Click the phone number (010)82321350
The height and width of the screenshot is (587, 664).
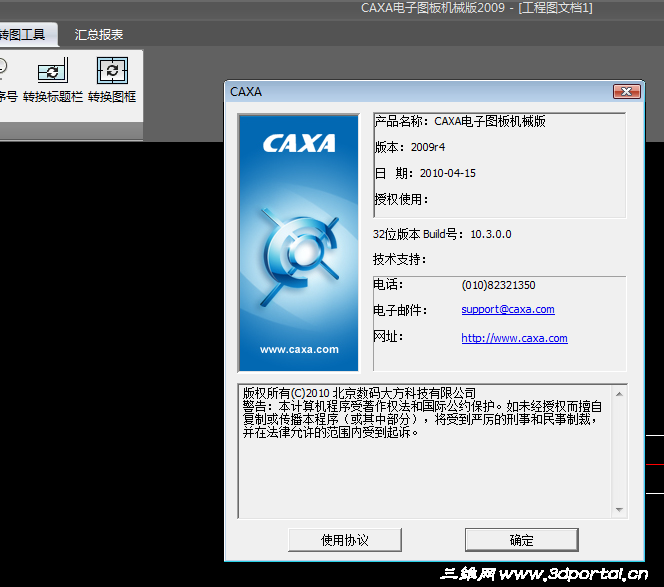tap(498, 285)
